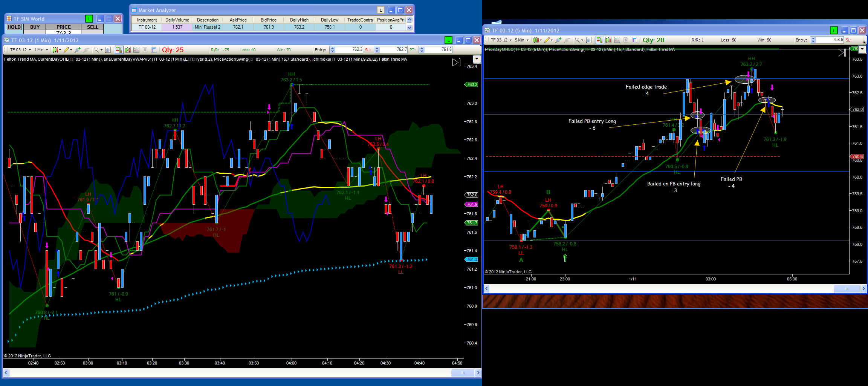Jump to latest bar in 5 Min chart
The height and width of the screenshot is (386, 868).
pos(842,53)
